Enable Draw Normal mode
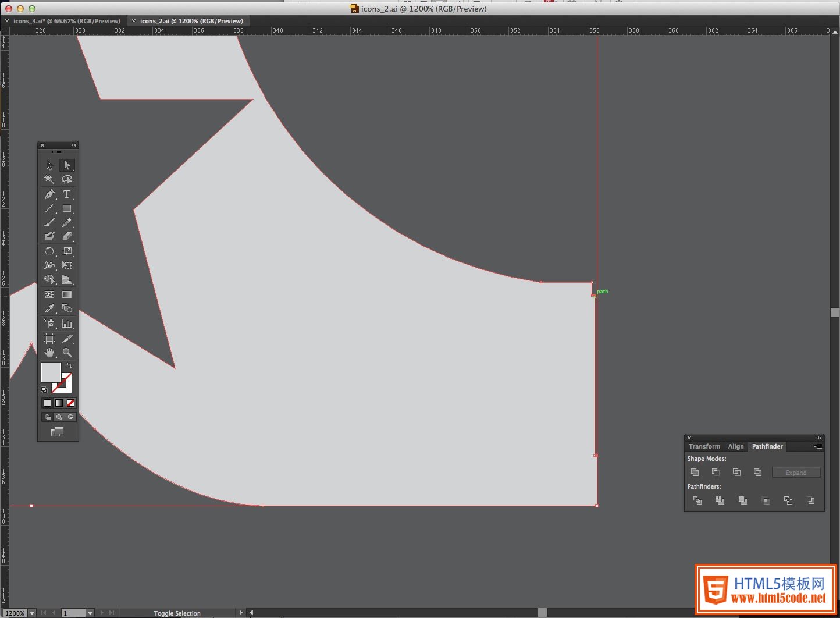The image size is (840, 618). (x=48, y=417)
